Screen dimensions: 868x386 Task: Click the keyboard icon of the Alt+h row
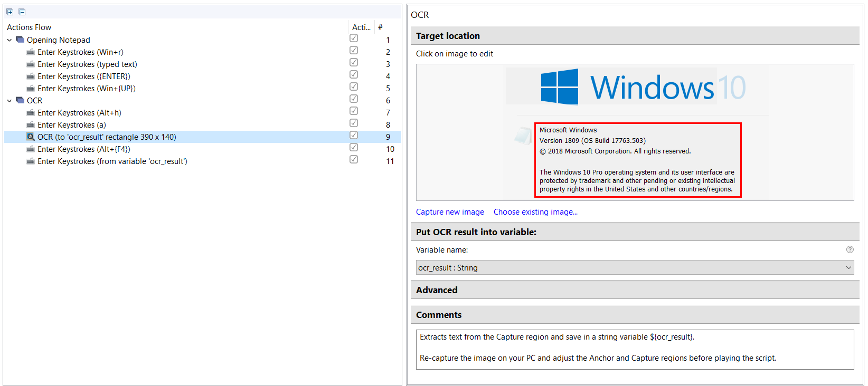(x=31, y=113)
